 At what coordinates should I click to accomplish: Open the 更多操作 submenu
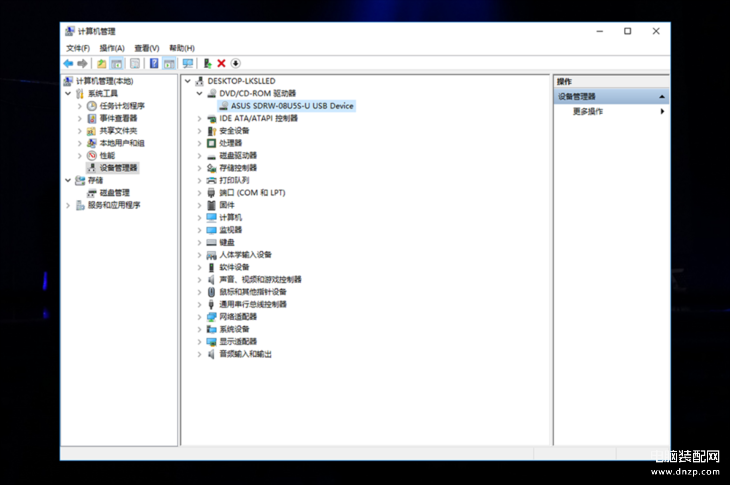(x=611, y=111)
